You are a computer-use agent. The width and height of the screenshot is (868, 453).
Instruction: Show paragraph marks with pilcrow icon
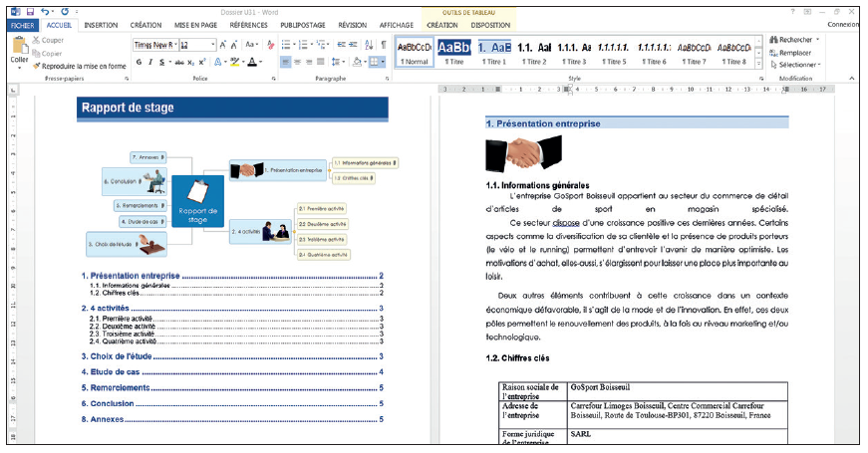tap(384, 45)
